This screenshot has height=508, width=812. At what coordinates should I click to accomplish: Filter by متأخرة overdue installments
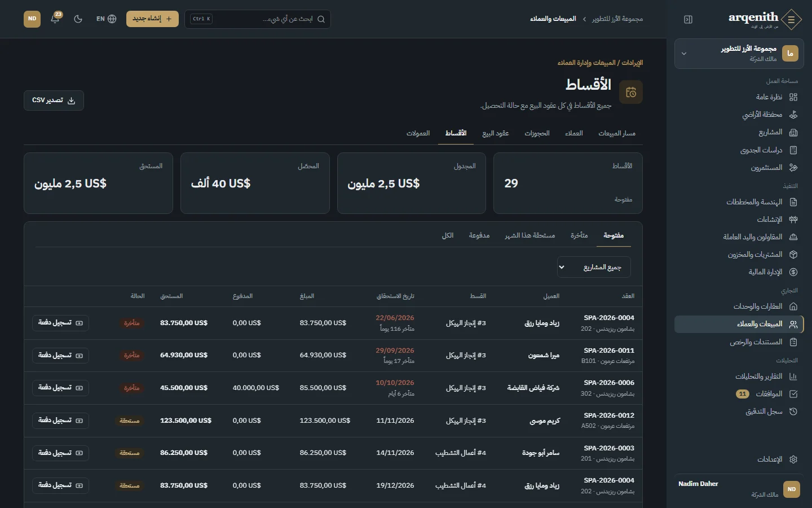tap(579, 235)
